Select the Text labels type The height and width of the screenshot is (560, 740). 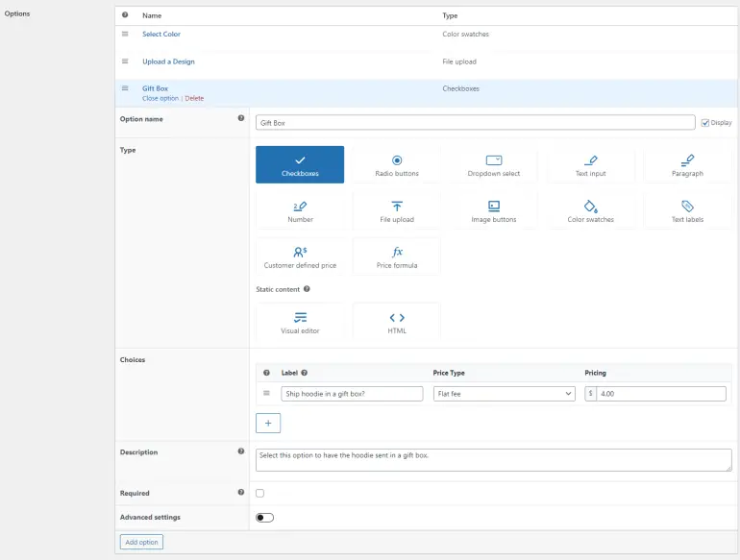point(687,210)
